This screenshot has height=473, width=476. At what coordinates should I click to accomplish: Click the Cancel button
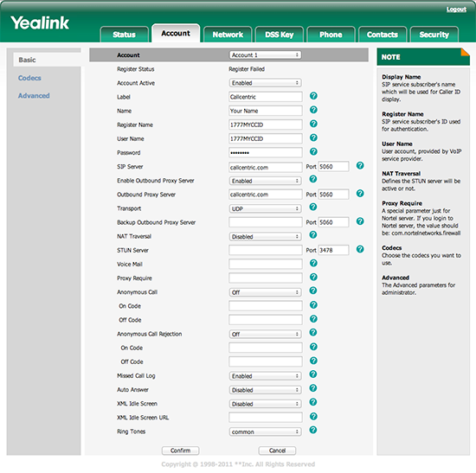277,451
